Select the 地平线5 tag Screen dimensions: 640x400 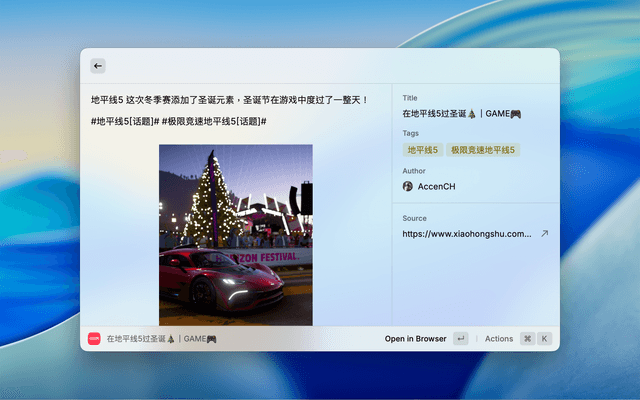[x=422, y=150]
